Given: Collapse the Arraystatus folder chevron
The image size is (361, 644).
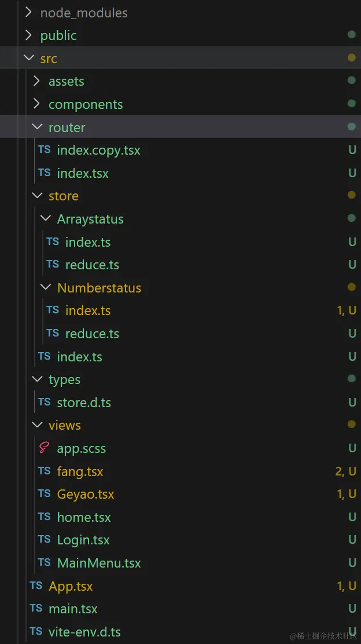Looking at the screenshot, I should coord(46,218).
